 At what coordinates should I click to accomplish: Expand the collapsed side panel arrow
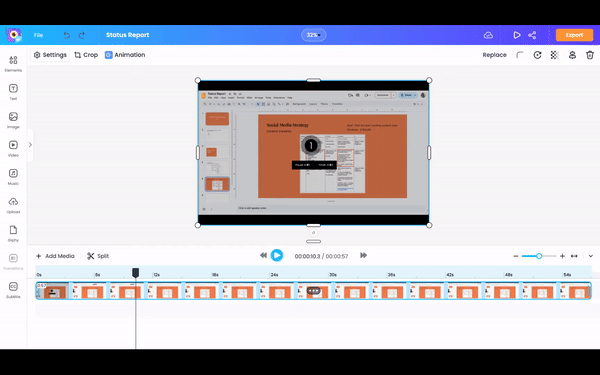(30, 145)
